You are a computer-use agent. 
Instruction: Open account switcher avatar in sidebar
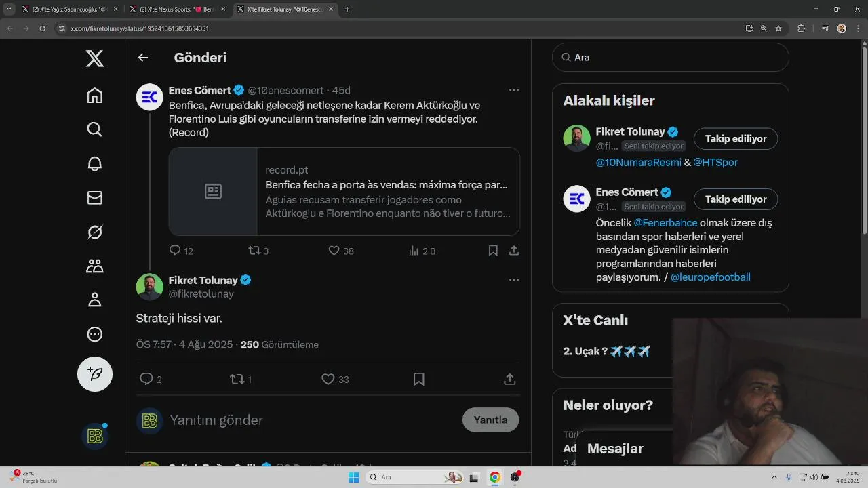click(x=95, y=436)
